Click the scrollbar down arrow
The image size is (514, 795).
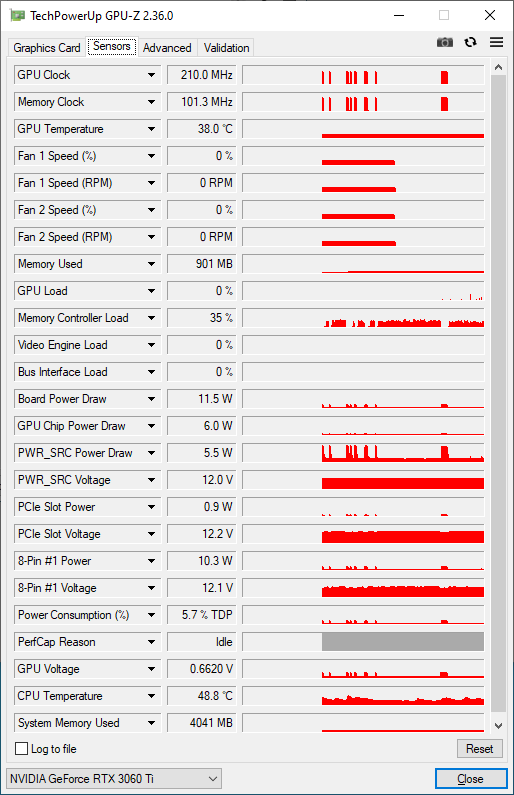498,726
